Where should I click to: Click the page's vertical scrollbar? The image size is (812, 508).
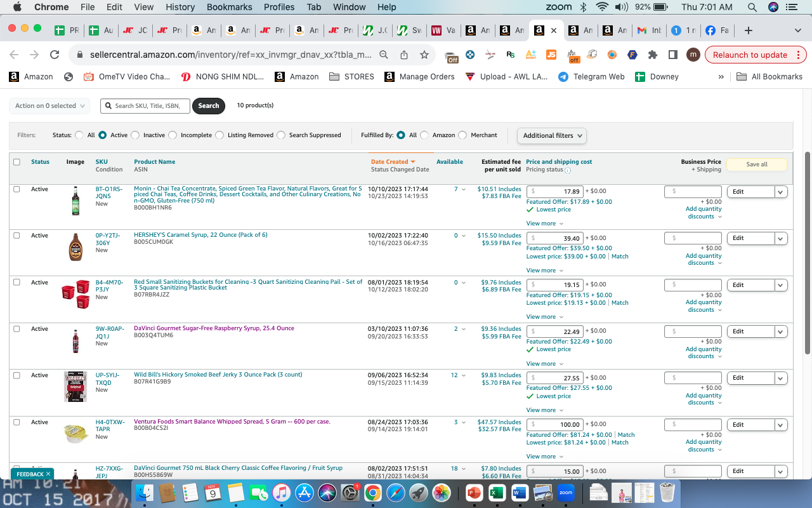(808, 253)
